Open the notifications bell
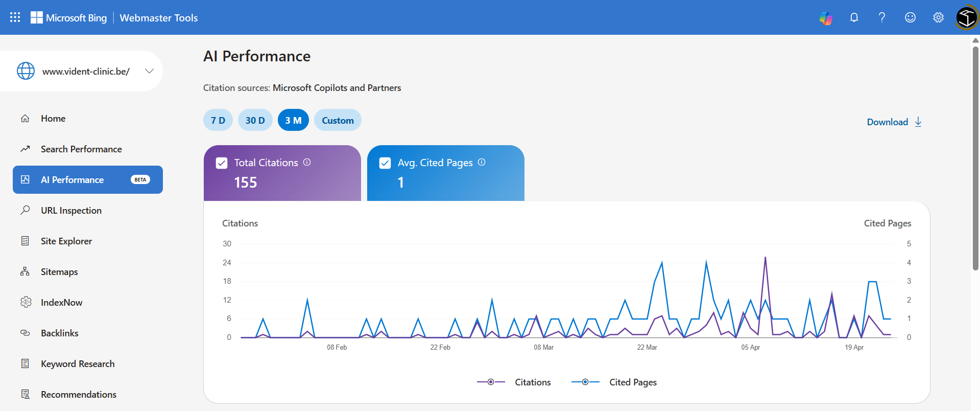The height and width of the screenshot is (411, 980). click(854, 17)
